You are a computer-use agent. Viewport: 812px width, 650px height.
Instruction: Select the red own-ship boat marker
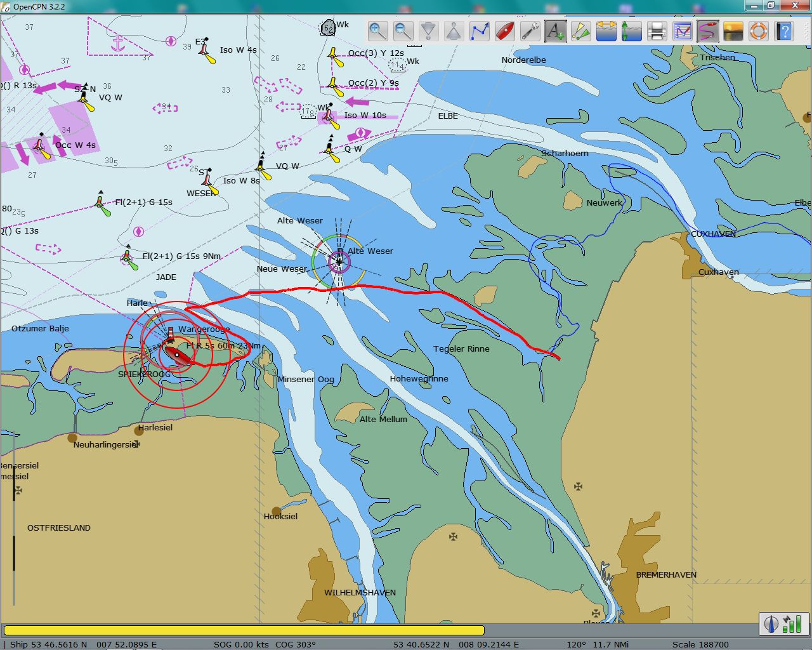178,355
